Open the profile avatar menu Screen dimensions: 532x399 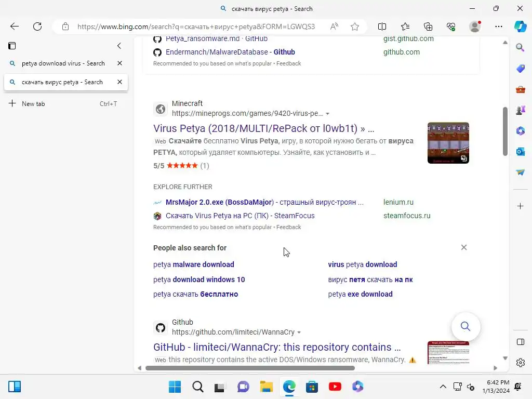coord(475,26)
